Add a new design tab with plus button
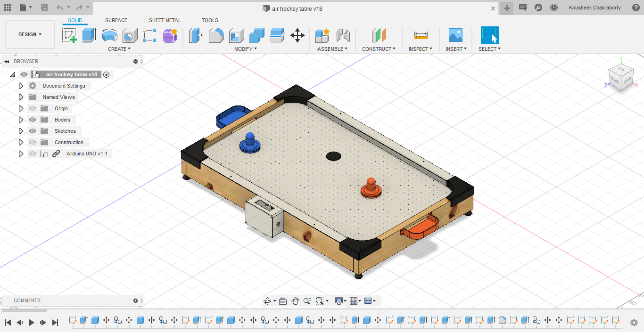This screenshot has height=332, width=644. (x=507, y=8)
